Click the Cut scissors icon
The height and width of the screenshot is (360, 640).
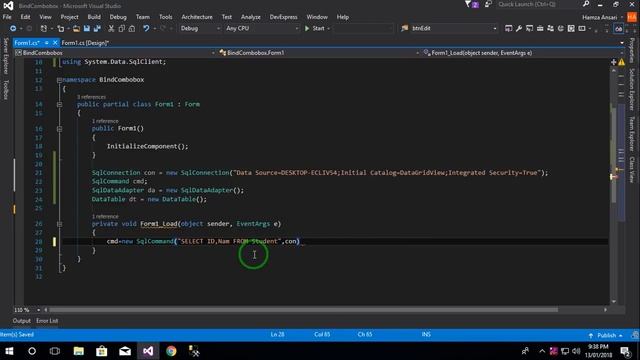coord(111,29)
